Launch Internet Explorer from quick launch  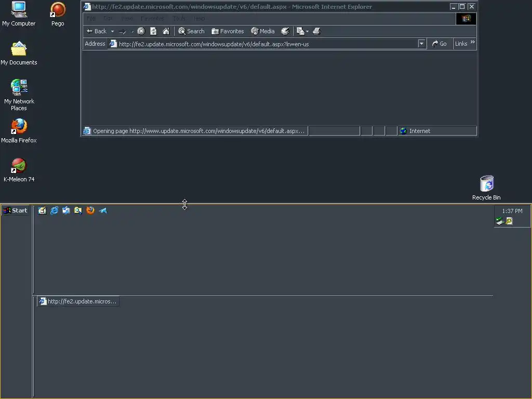(54, 210)
